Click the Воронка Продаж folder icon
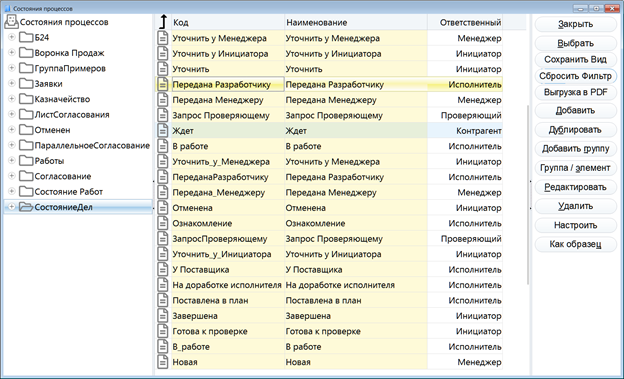The width and height of the screenshot is (624, 379). tap(26, 53)
